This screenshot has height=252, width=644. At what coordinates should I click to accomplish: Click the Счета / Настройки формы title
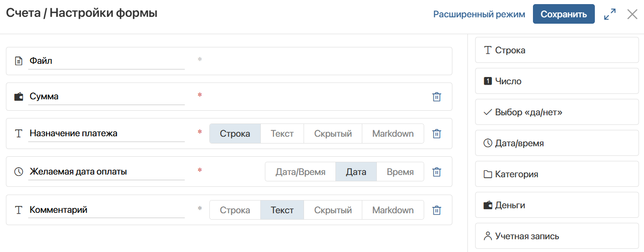[82, 13]
